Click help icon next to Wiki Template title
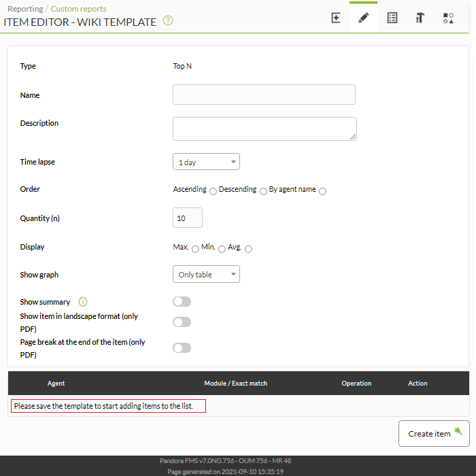The height and width of the screenshot is (476, 476). point(168,20)
